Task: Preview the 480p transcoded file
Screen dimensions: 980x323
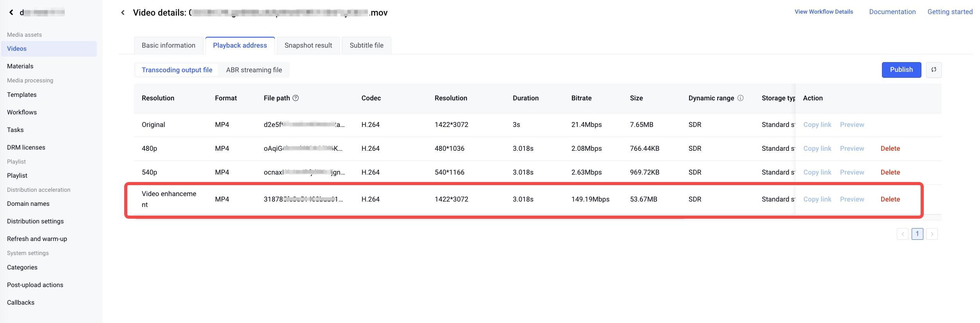Action: 852,148
